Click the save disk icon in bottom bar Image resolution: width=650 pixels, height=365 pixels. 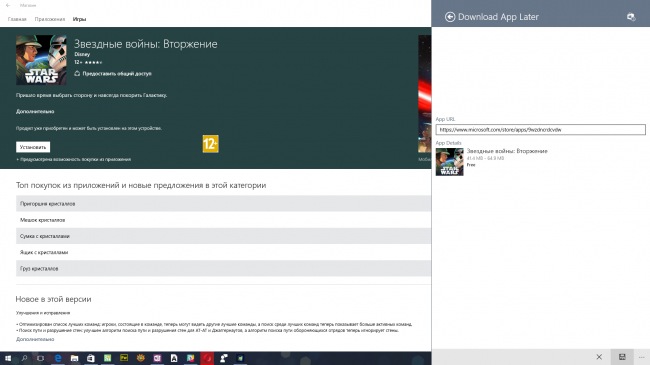622,357
